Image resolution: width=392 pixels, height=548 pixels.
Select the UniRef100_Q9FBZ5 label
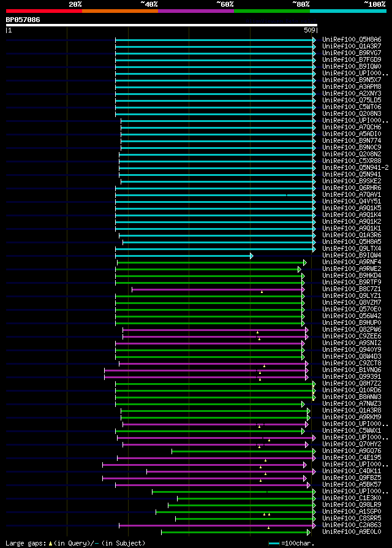pos(352,478)
